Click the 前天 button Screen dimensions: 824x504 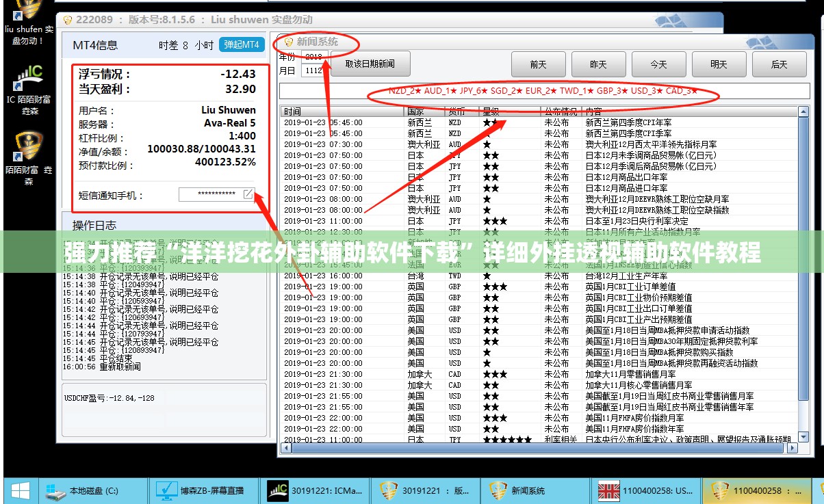[x=539, y=64]
